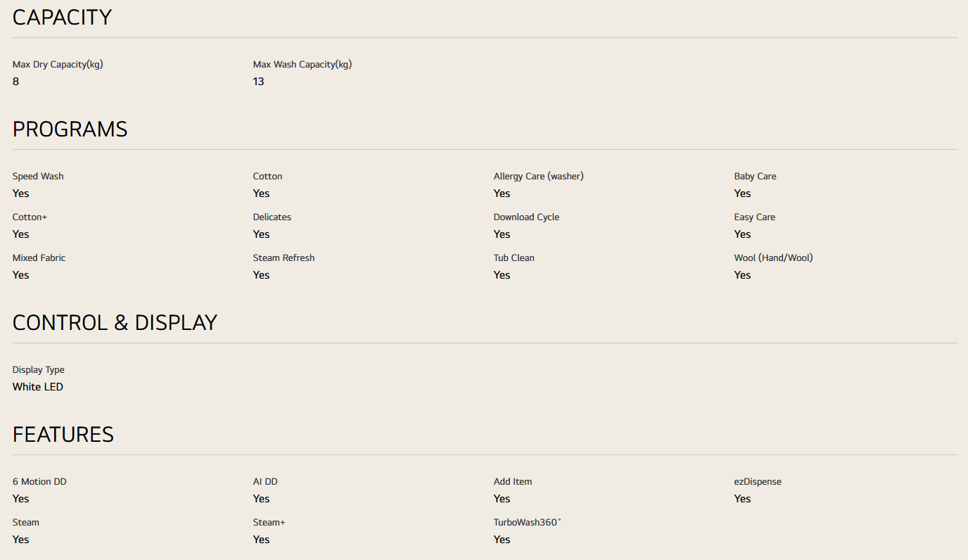Click the Max Wash Capacity value 13

pyautogui.click(x=258, y=82)
